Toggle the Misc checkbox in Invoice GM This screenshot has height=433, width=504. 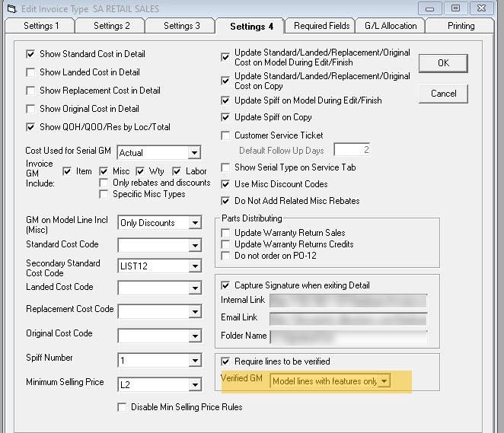tap(104, 171)
